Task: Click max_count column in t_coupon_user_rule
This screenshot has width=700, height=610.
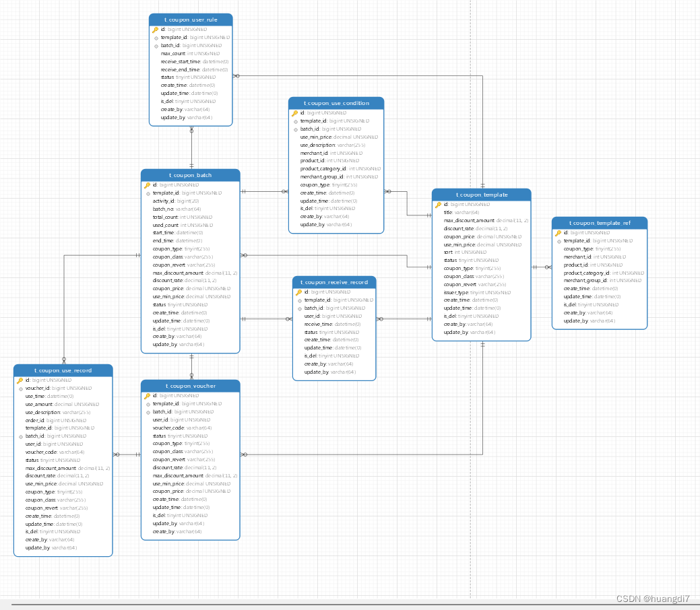Action: point(190,54)
